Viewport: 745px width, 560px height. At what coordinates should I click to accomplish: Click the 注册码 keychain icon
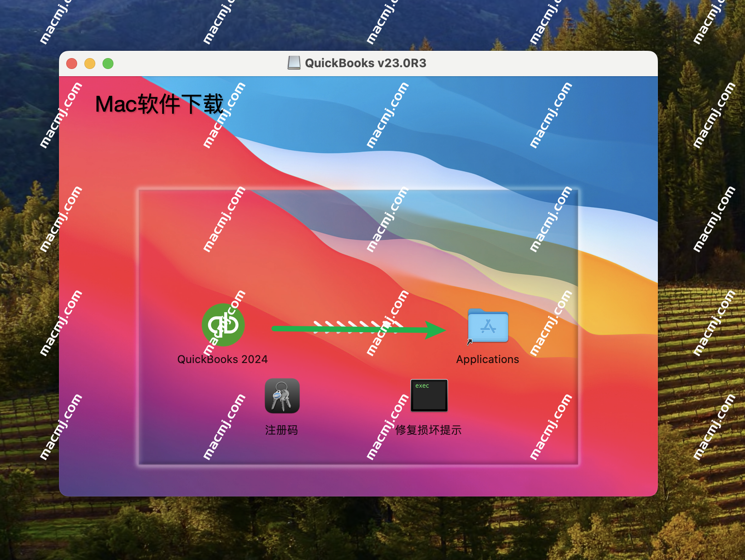click(x=282, y=396)
